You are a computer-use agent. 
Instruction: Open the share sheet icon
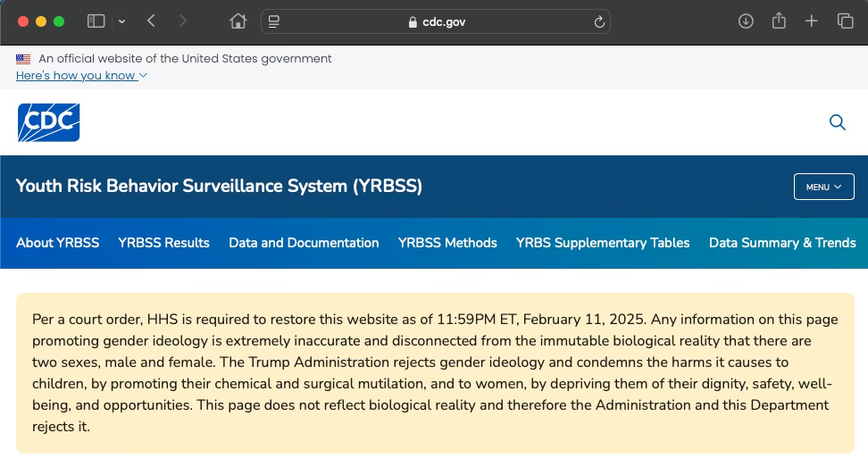tap(779, 21)
